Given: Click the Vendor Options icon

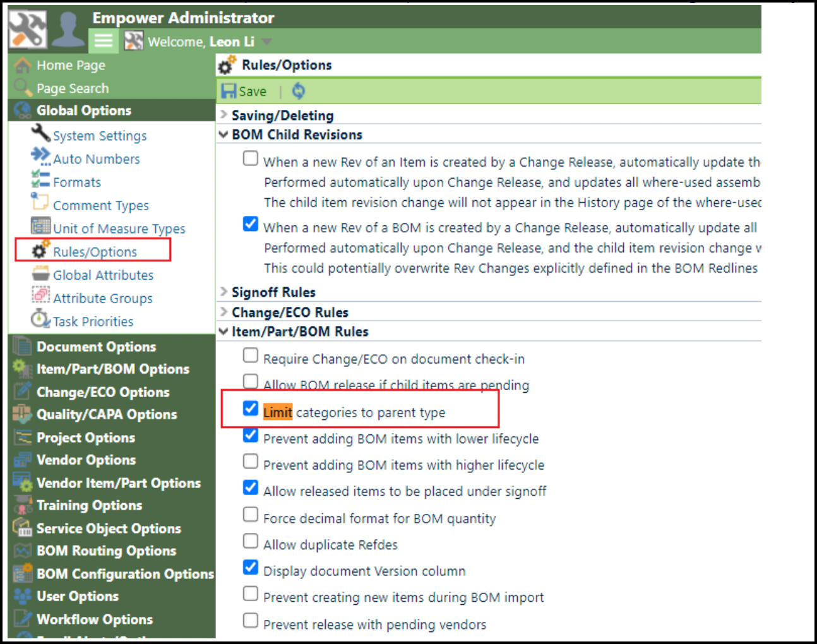Looking at the screenshot, I should click(x=23, y=460).
